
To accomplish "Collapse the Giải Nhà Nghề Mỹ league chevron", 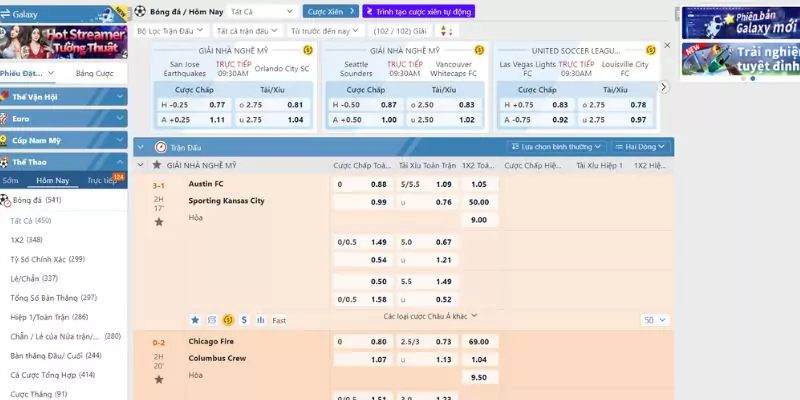I will tap(140, 165).
